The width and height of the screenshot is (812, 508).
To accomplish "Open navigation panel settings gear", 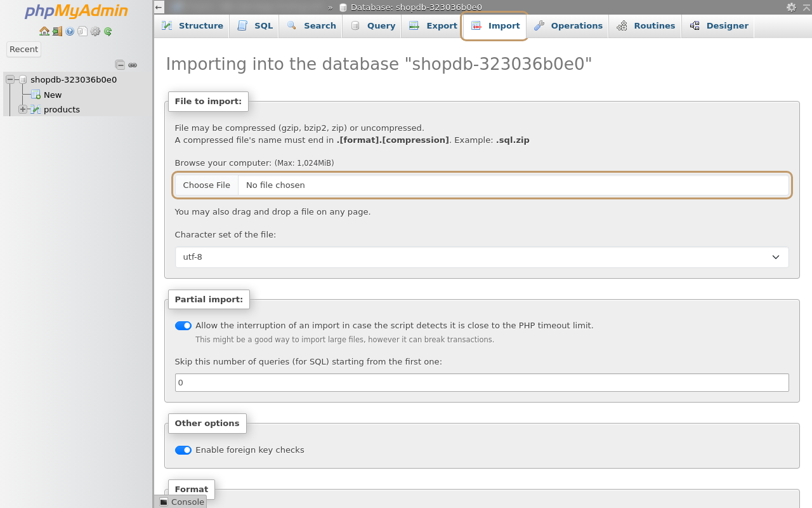I will click(x=95, y=31).
